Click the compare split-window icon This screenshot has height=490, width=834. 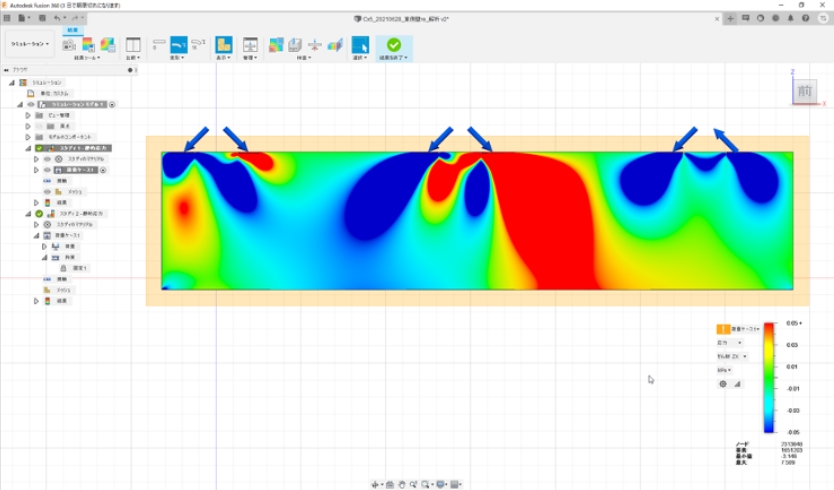pyautogui.click(x=133, y=44)
